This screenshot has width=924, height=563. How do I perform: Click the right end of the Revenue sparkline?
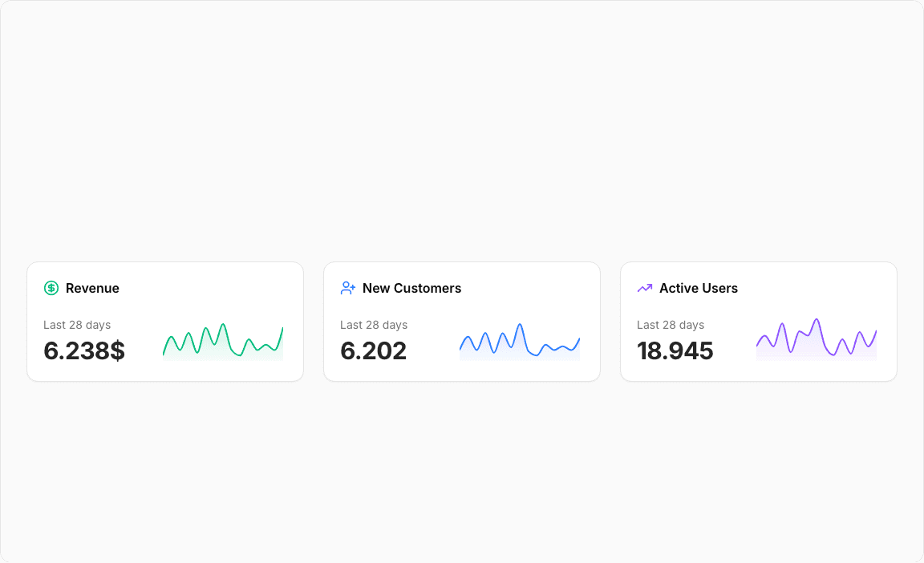coord(282,328)
